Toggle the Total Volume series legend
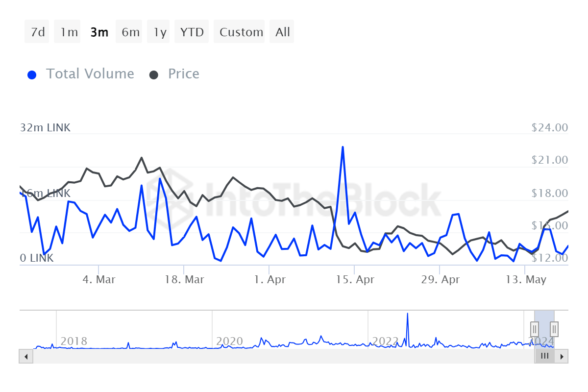The image size is (588, 392). [90, 74]
